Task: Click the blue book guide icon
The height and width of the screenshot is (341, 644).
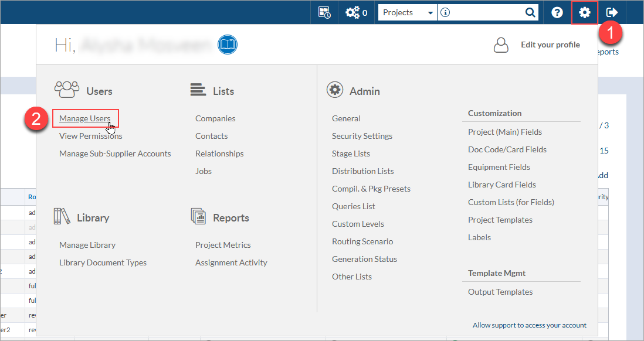Action: click(228, 45)
